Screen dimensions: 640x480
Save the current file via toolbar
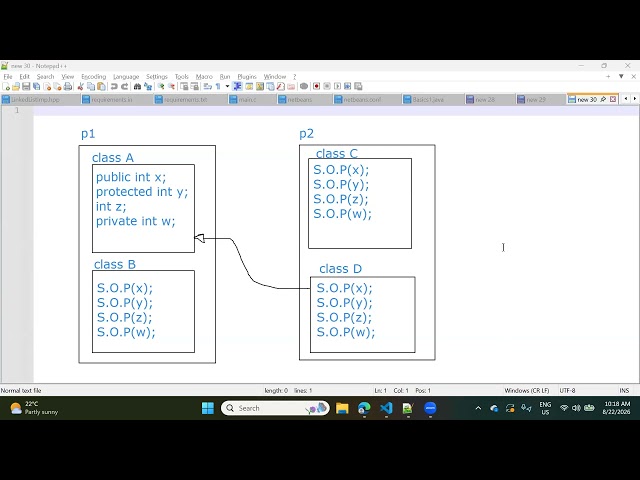pos(26,87)
